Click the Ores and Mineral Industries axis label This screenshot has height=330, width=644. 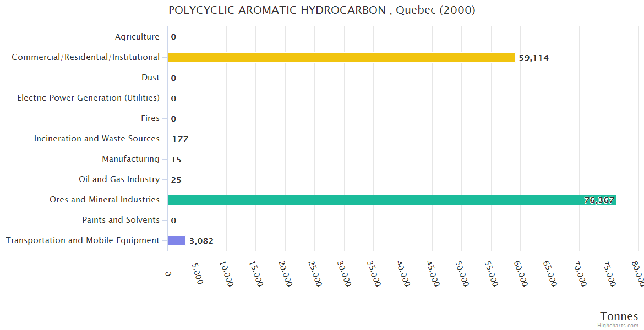[x=105, y=200]
